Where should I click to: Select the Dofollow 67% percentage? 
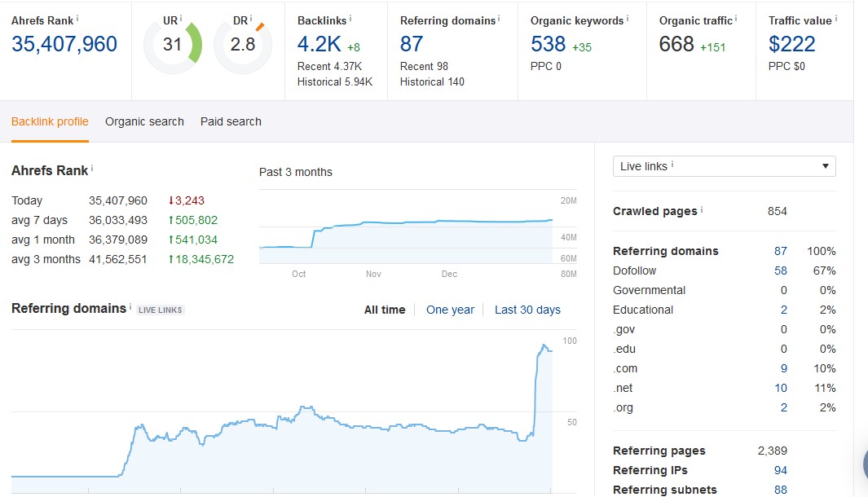coord(824,270)
